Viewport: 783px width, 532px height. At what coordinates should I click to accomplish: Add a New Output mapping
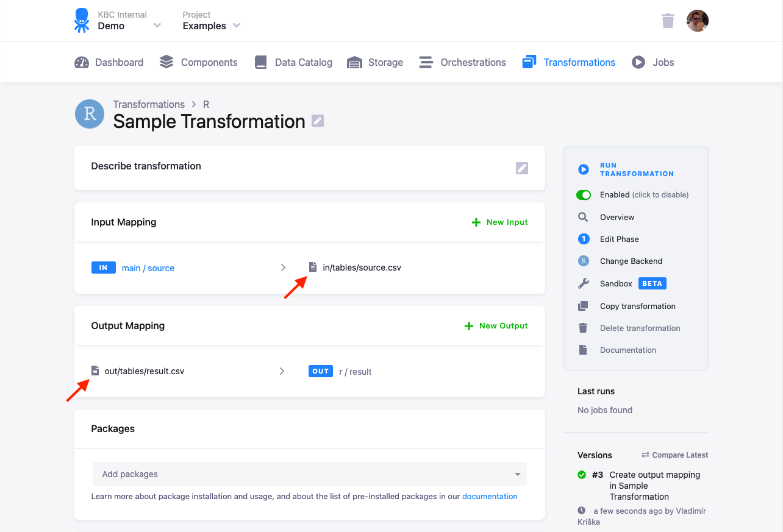point(496,326)
